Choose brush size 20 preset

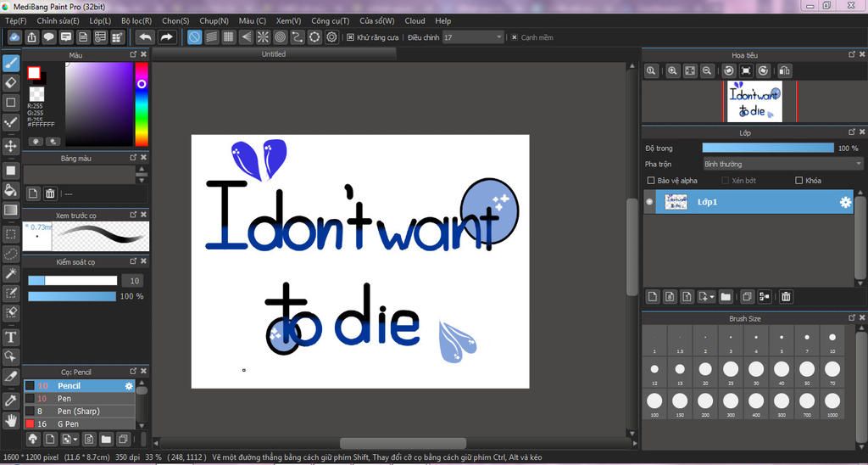tap(705, 372)
